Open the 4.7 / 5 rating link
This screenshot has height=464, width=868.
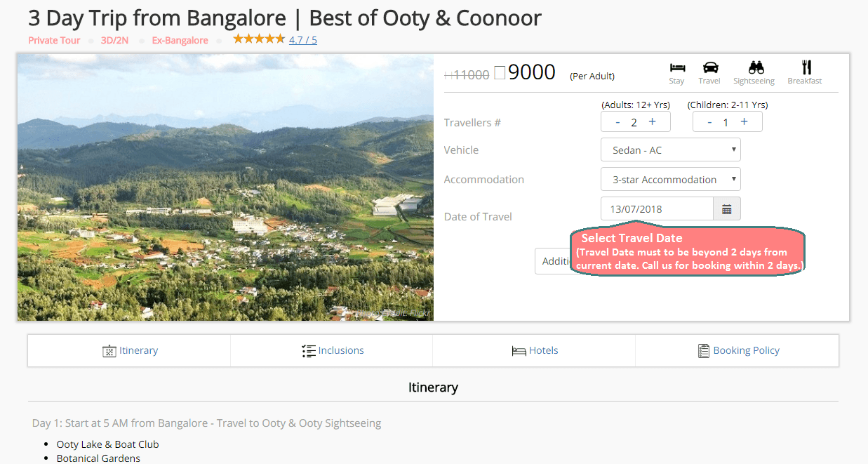303,40
